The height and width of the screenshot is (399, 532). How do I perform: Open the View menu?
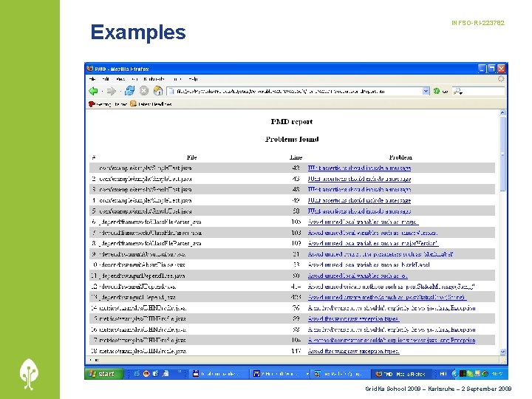pos(120,79)
